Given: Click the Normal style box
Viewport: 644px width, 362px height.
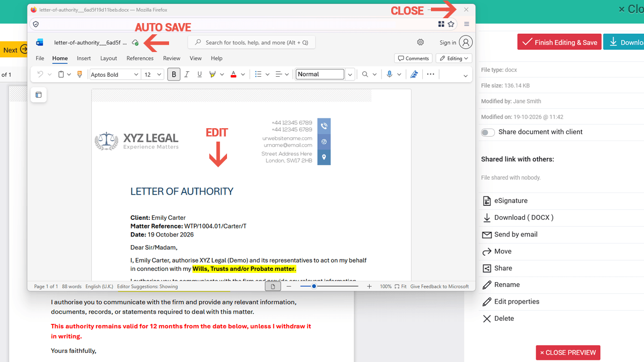Looking at the screenshot, I should click(x=320, y=75).
